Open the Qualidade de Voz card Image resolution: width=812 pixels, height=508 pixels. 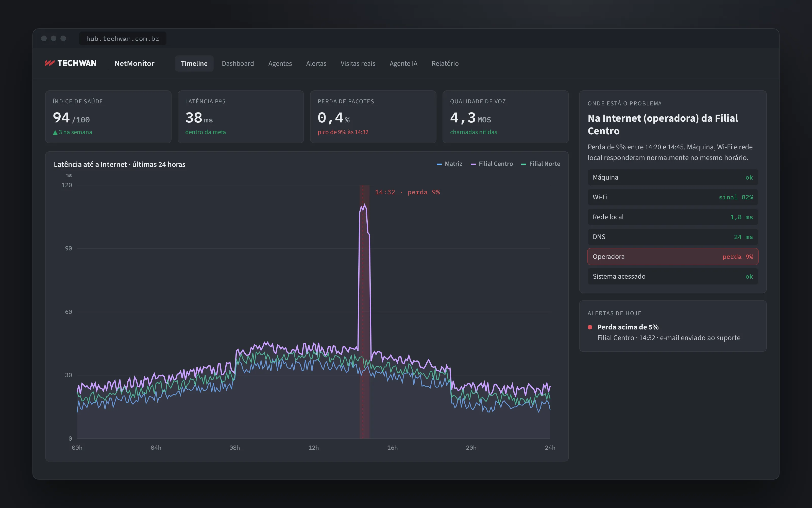[x=505, y=117]
